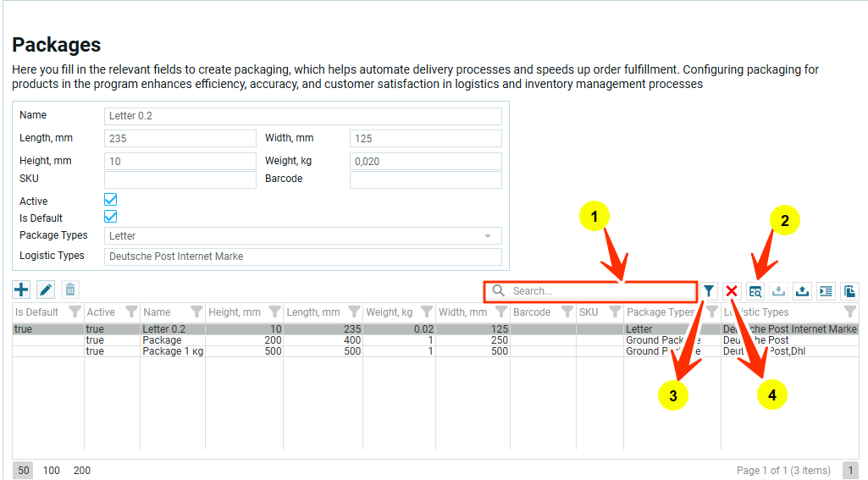The width and height of the screenshot is (868, 480).
Task: Set page size to 200 items
Action: pos(81,471)
